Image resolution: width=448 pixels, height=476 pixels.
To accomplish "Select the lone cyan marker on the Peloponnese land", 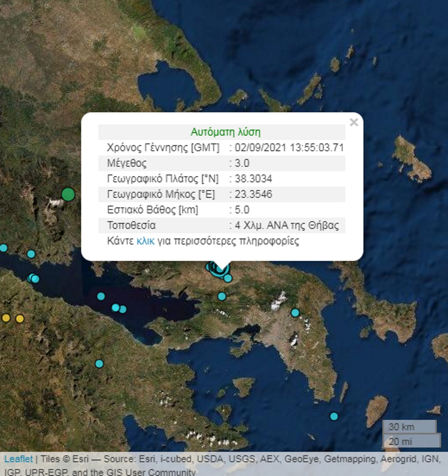I will [x=99, y=363].
